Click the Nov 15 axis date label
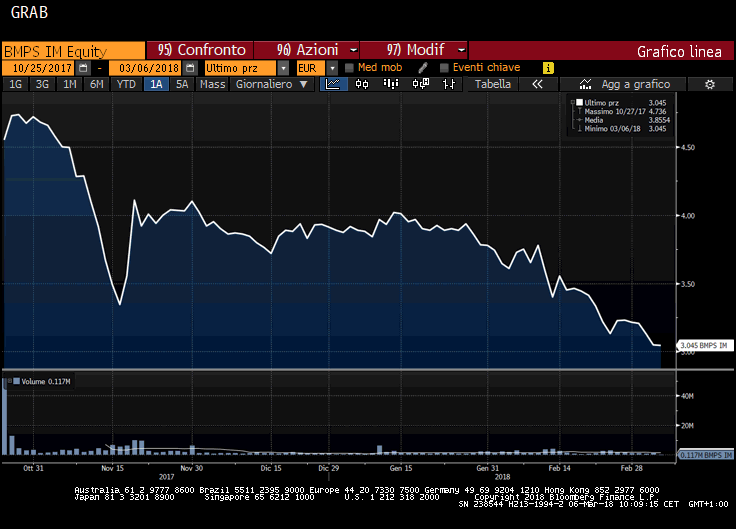The width and height of the screenshot is (736, 529). 113,468
